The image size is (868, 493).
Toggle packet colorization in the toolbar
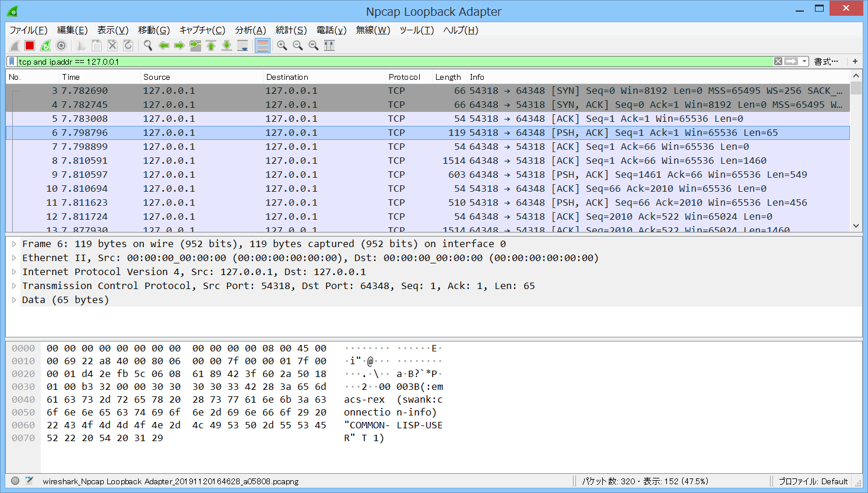click(262, 45)
